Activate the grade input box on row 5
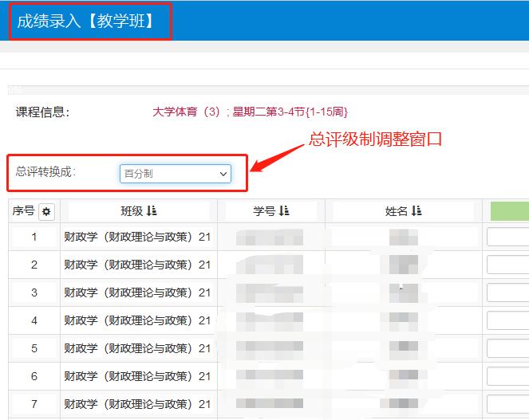Viewport: 529px width, 420px height. pos(508,348)
